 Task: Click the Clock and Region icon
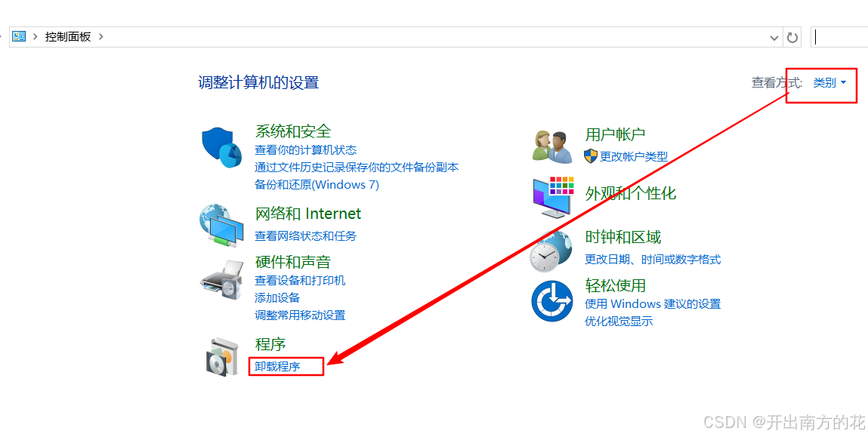pyautogui.click(x=551, y=251)
